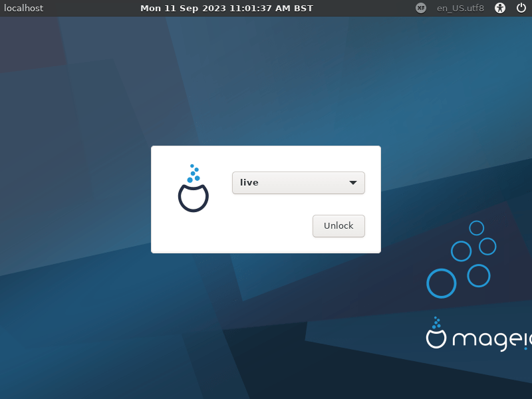Click the localhost hostname label

point(23,8)
